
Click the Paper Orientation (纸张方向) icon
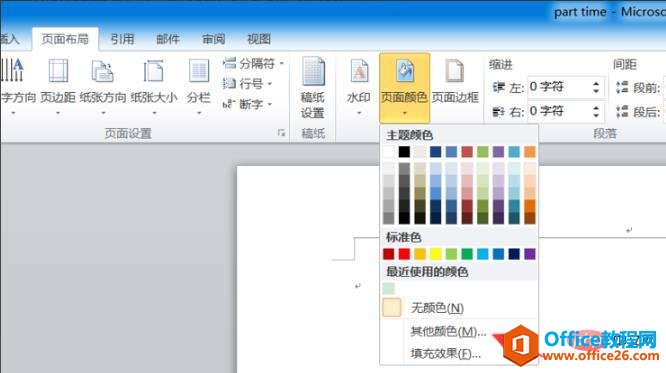[x=102, y=71]
